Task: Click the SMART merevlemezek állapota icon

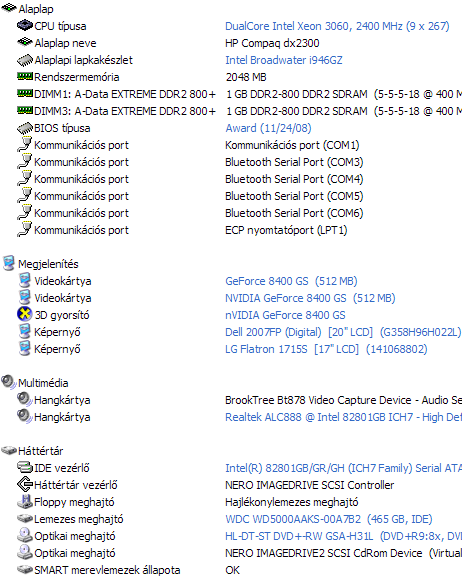Action: click(25, 569)
